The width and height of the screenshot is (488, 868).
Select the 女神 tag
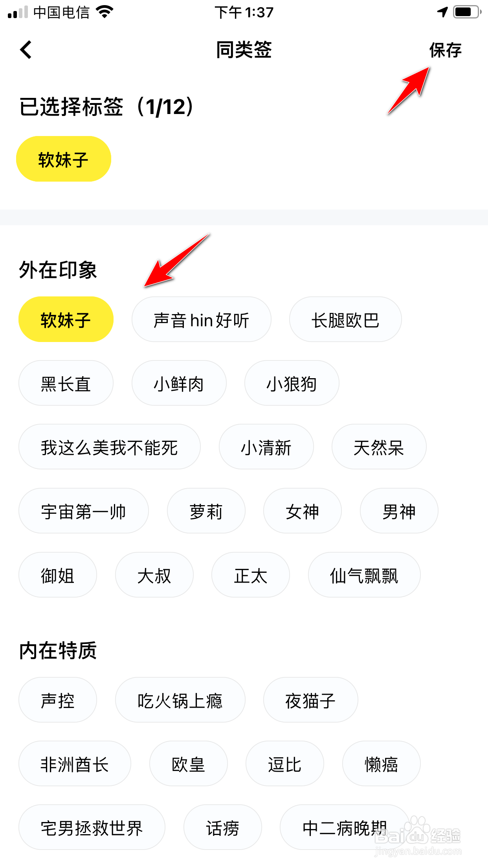point(303,511)
